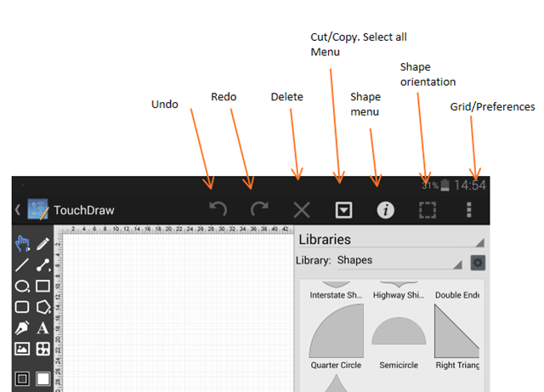This screenshot has width=544, height=392.
Task: Select the ellipse tool
Action: pos(22,286)
